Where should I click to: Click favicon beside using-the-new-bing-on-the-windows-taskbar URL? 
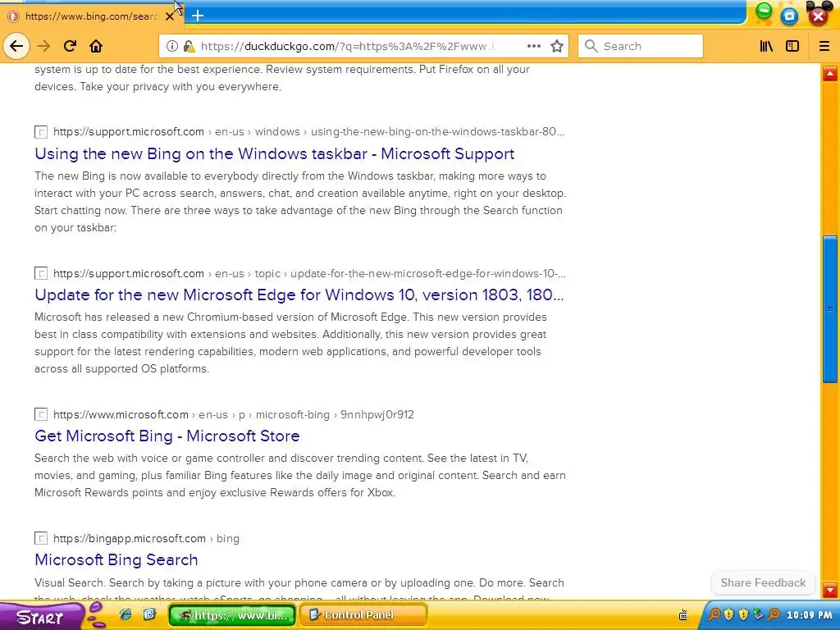(x=41, y=132)
